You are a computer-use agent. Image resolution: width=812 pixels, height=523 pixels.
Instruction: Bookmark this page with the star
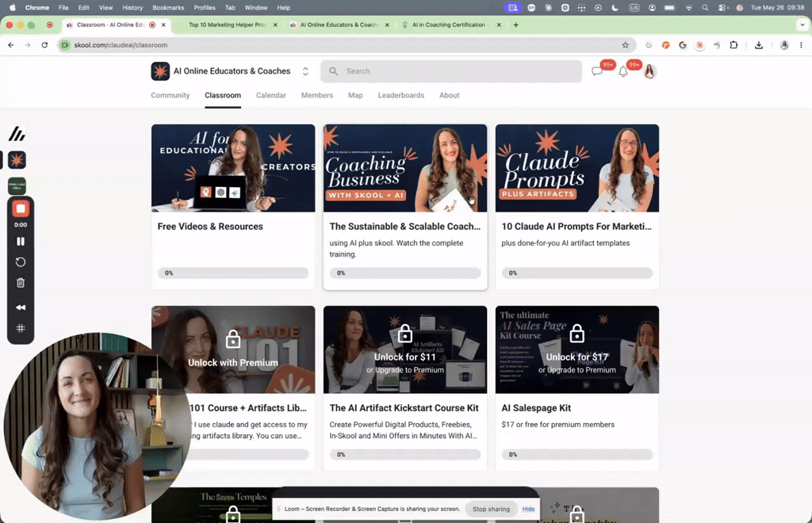(x=625, y=45)
